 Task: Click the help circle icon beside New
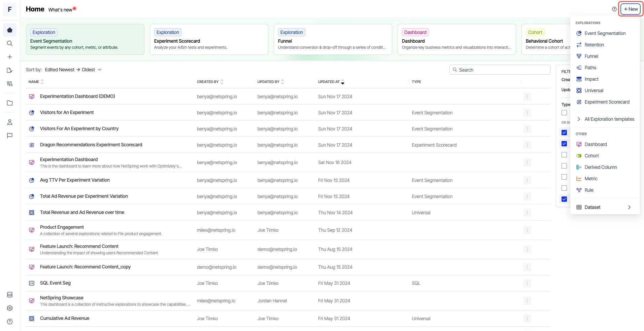point(614,9)
